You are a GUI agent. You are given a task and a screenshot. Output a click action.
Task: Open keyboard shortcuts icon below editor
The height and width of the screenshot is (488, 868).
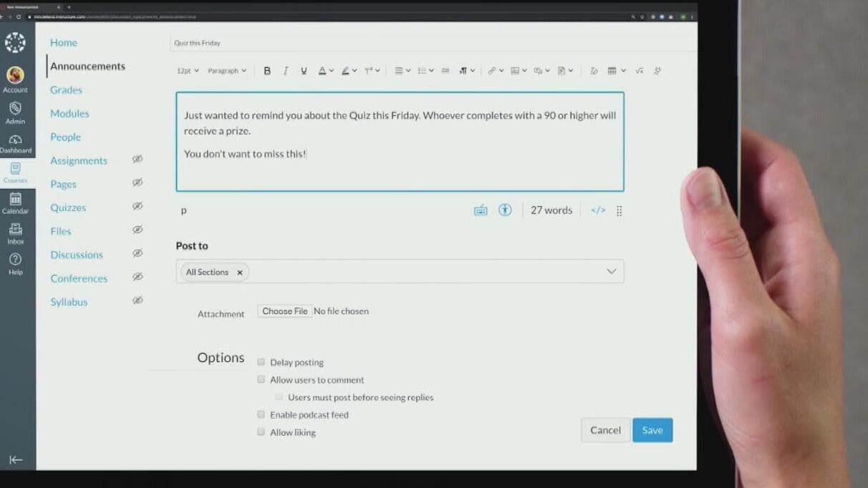point(481,210)
